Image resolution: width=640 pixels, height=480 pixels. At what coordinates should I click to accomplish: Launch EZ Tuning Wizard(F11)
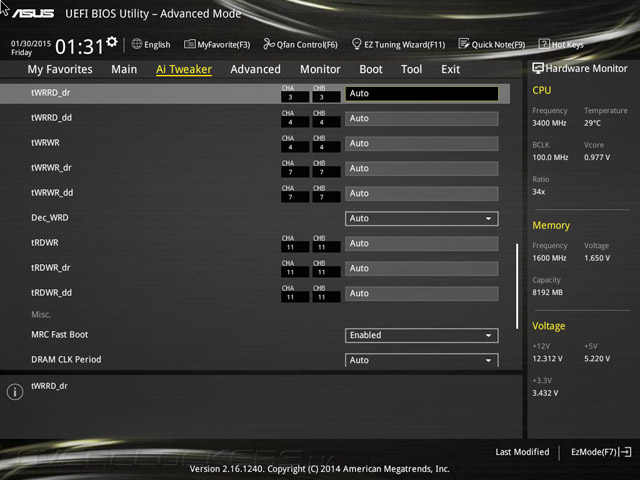coord(404,44)
